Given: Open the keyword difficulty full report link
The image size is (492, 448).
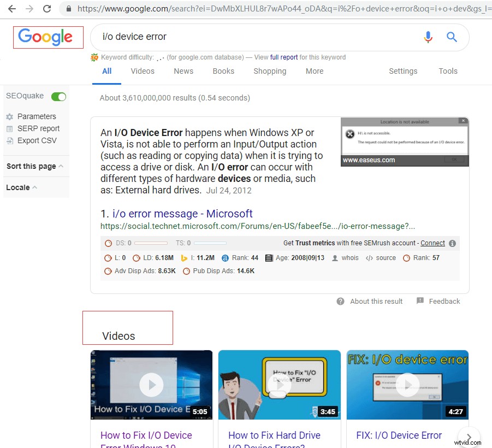Looking at the screenshot, I should click(283, 57).
